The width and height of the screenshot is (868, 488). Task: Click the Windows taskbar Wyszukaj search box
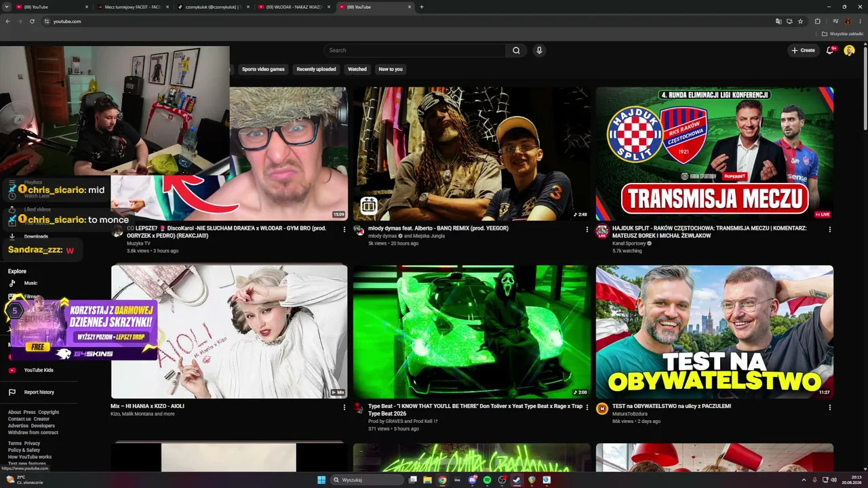[x=366, y=480]
